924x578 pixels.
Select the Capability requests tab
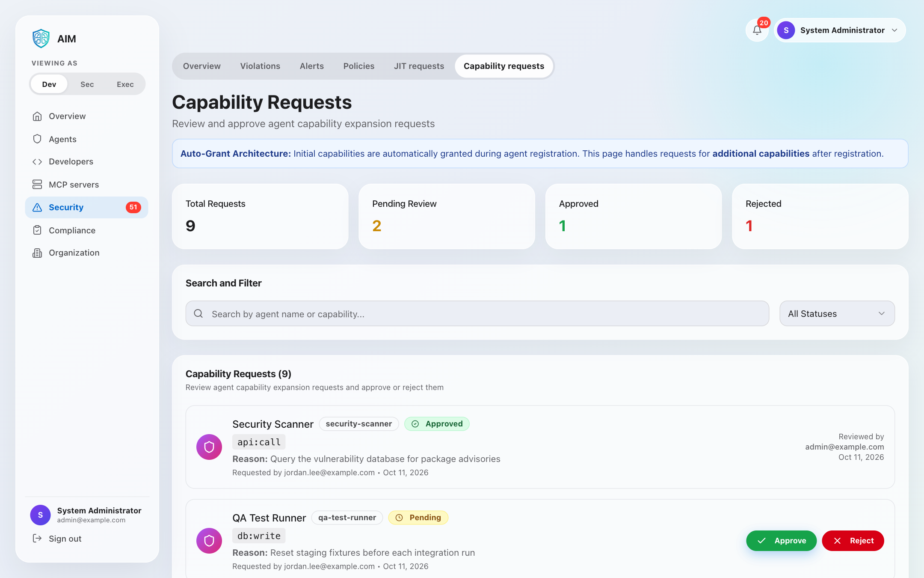pos(504,66)
